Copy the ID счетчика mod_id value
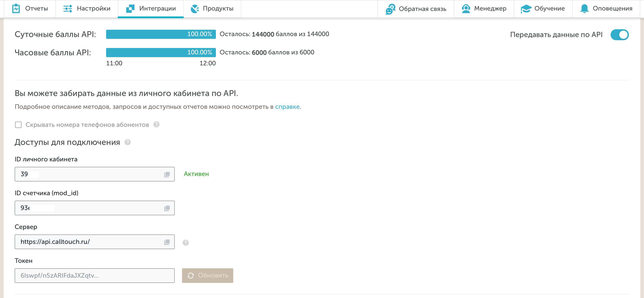The width and height of the screenshot is (644, 298). coord(167,208)
